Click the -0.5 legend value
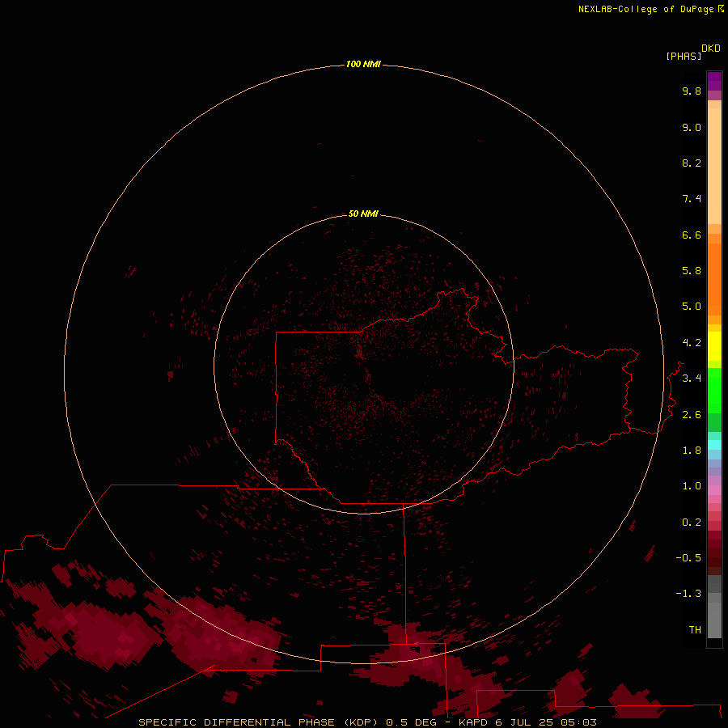Viewport: 728px width, 728px height. pos(688,558)
